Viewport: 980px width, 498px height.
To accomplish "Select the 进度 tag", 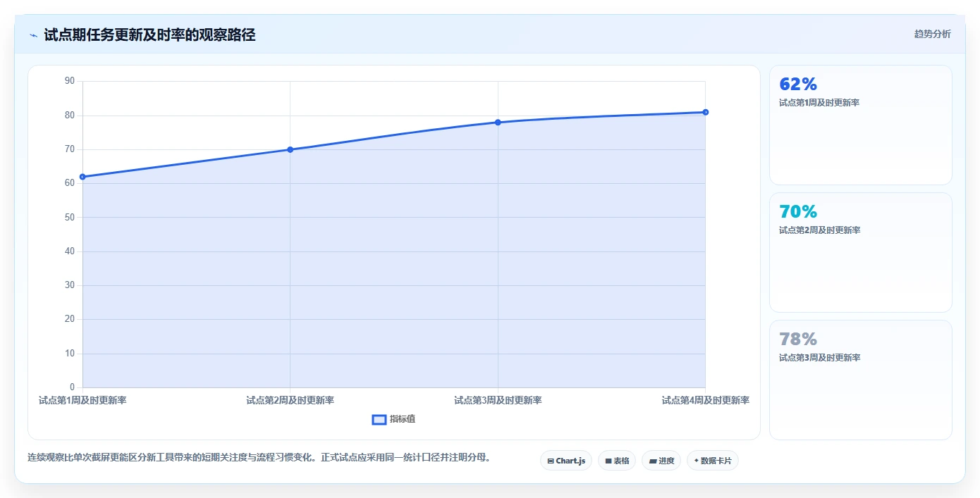I will (x=661, y=461).
